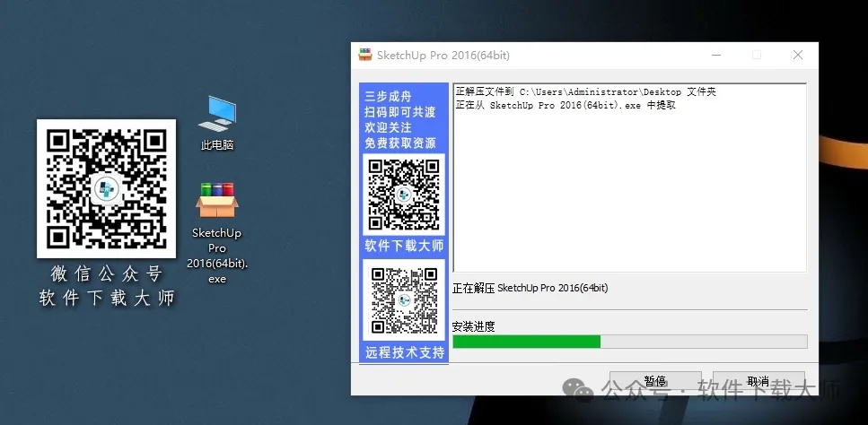Click the lower QR code above 远程技术支持
The image size is (868, 425).
403,299
